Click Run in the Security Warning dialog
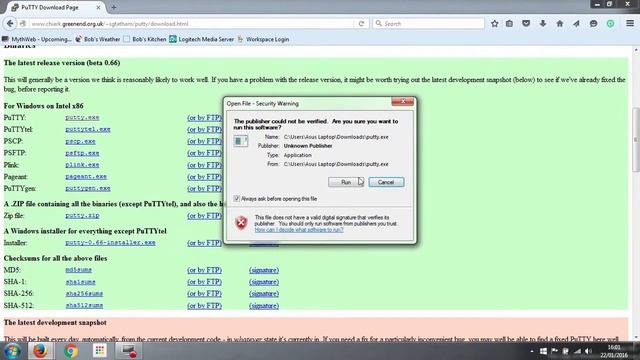 [346, 182]
